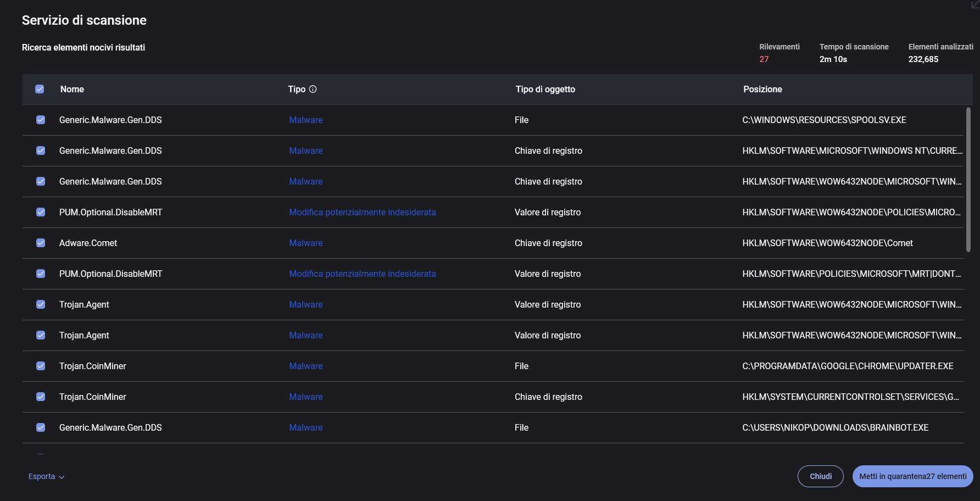
Task: Toggle the select-all checkbox in table header
Action: 40,89
